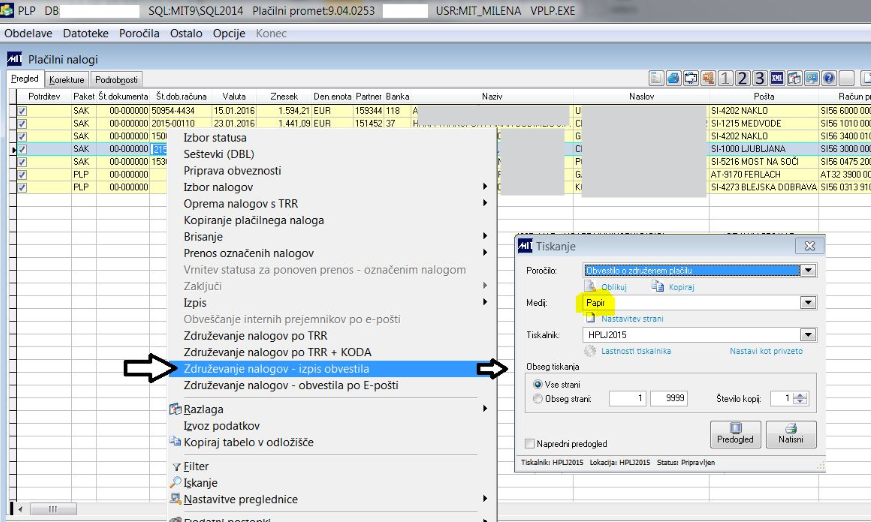
Task: Click the Iskanje magnifier icon
Action: (x=176, y=483)
